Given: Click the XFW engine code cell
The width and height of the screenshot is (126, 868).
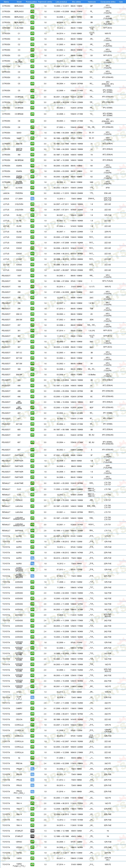Looking at the screenshot, I should [108, 188].
